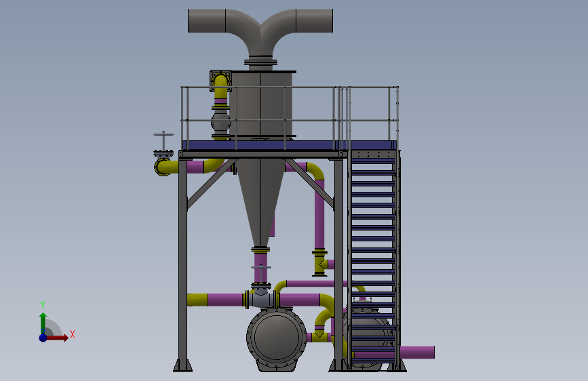This screenshot has width=588, height=381.
Task: Select the tall vertical purple pipe right of cone
Action: pyautogui.click(x=319, y=214)
